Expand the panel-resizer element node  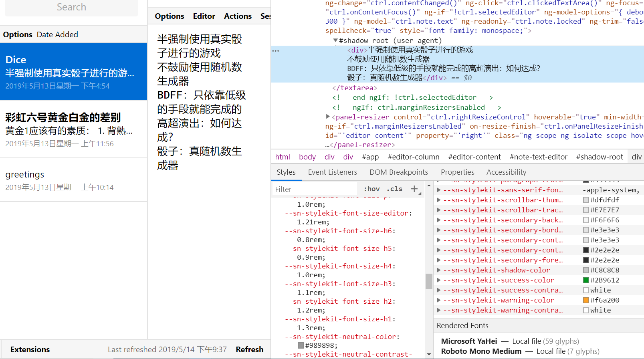[x=328, y=117]
